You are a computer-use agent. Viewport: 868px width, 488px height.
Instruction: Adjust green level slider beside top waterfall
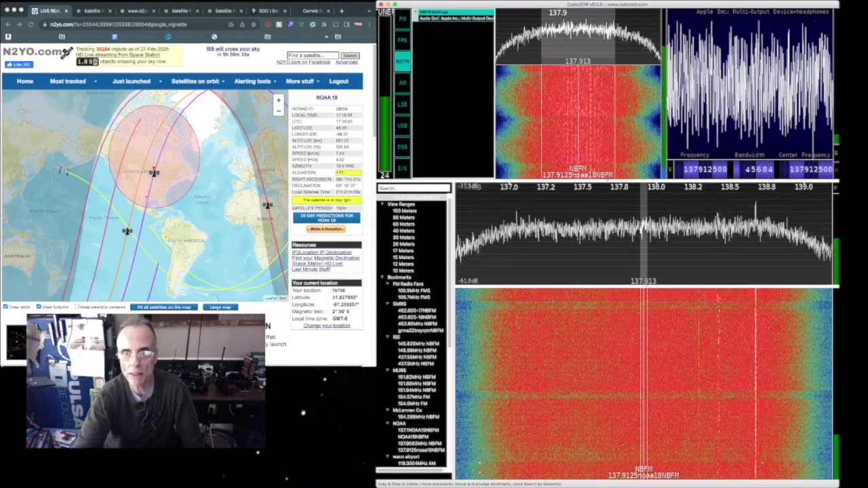(x=665, y=95)
